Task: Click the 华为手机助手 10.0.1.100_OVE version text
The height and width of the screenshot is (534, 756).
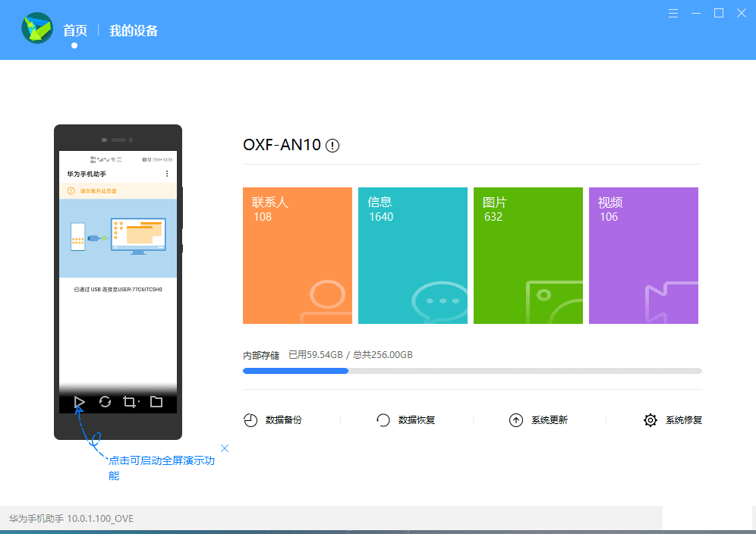Action: [x=71, y=519]
